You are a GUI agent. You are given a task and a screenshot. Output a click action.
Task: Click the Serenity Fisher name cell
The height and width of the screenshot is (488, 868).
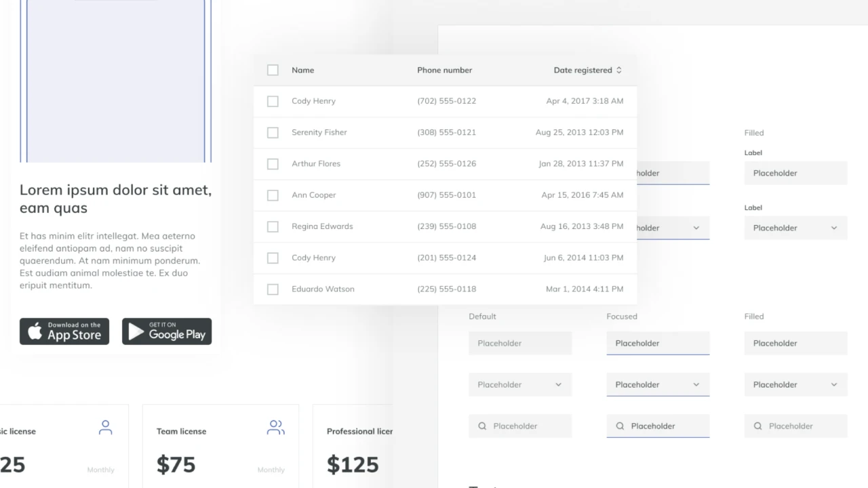tap(319, 132)
